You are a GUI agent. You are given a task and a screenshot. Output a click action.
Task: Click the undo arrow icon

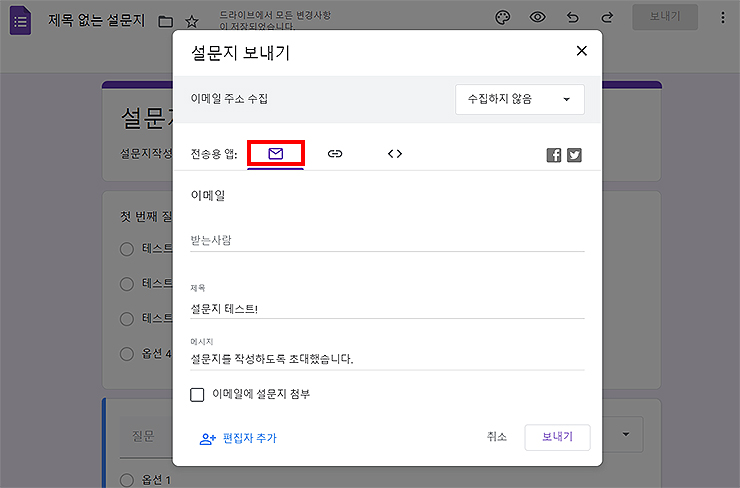[572, 17]
